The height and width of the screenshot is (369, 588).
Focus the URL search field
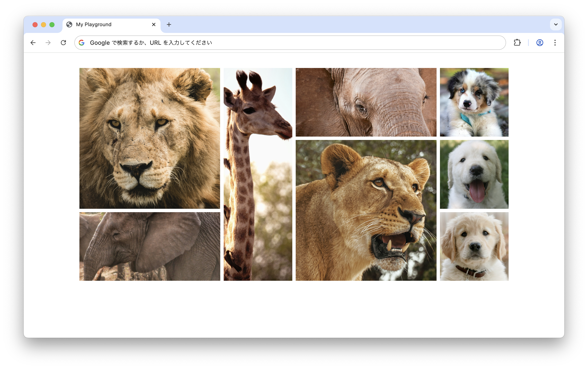pyautogui.click(x=293, y=43)
